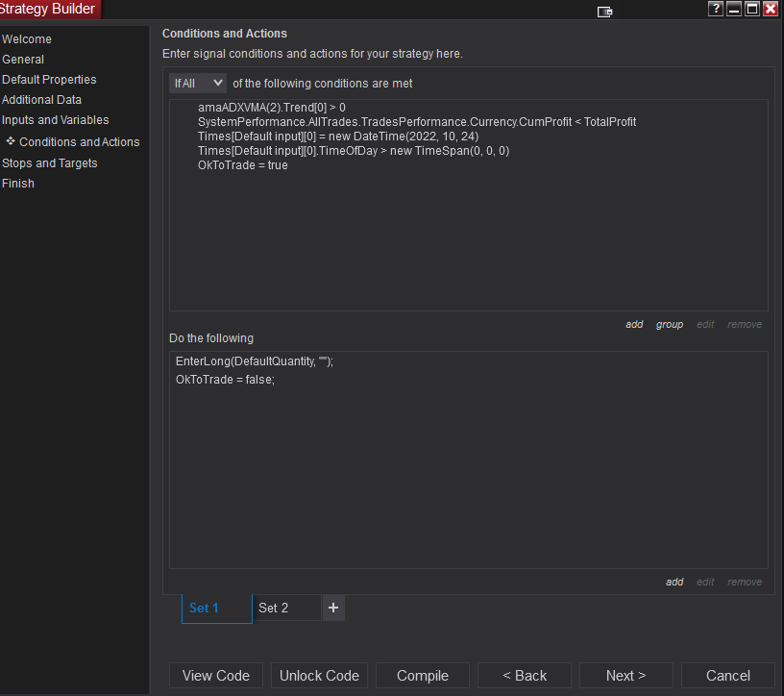Select the EnterLong(DefaultQuantity) action
Viewport: 784px width, 696px height.
pyautogui.click(x=254, y=361)
